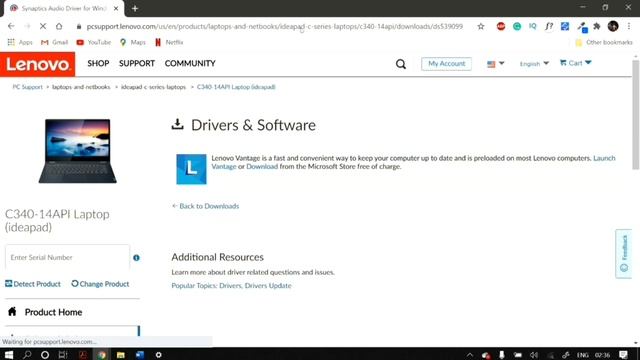Expand the English language dropdown
The image size is (640, 360).
tap(534, 64)
